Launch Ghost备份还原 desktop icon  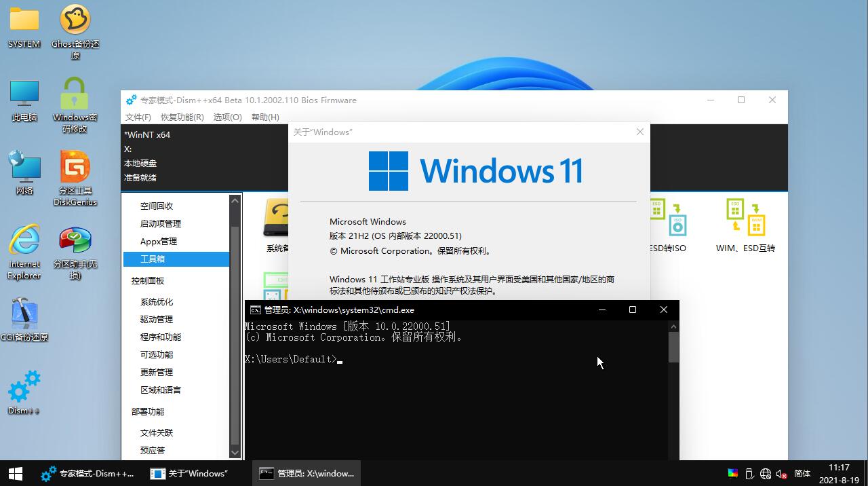point(75,20)
